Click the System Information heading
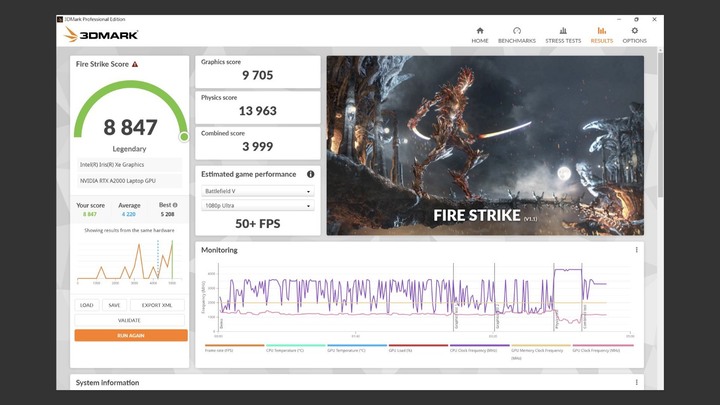720x405 pixels. tap(107, 382)
